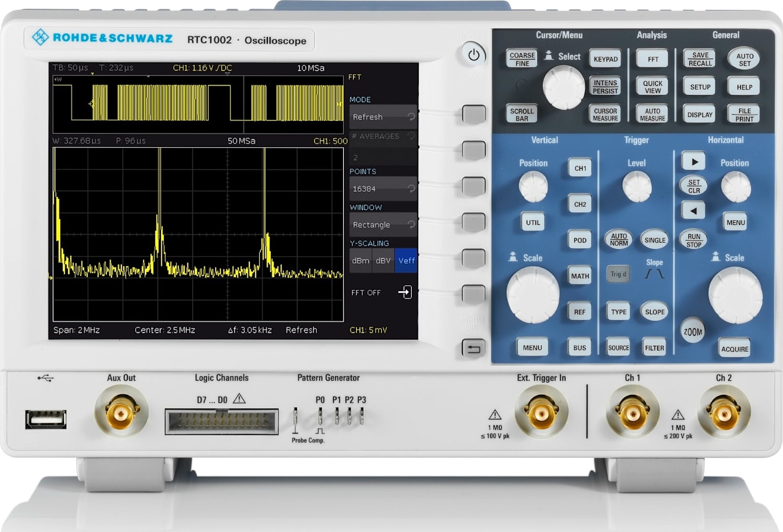Click the Probe Comp. pin
783x532 pixels.
(x=295, y=420)
